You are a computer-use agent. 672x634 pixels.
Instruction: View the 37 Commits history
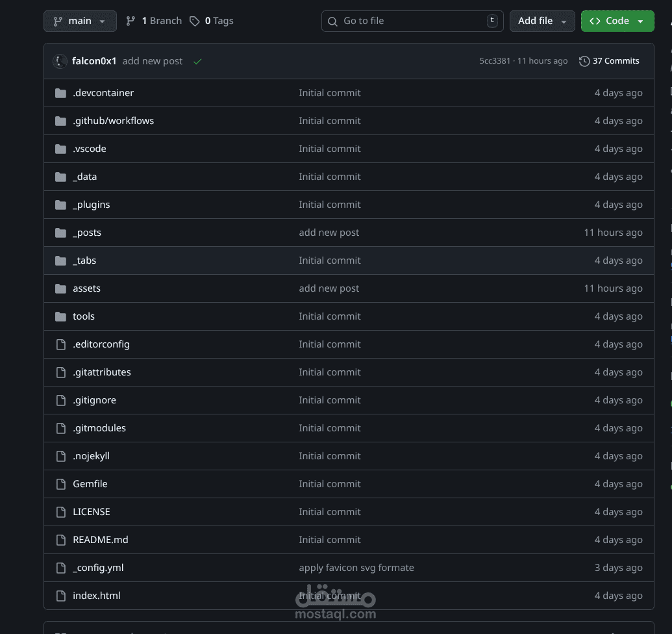pyautogui.click(x=615, y=61)
